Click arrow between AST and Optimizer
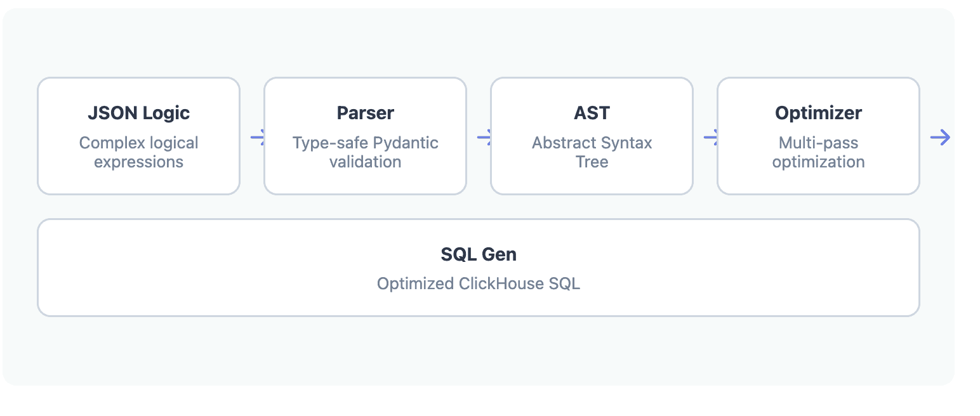The image size is (980, 416). point(710,137)
